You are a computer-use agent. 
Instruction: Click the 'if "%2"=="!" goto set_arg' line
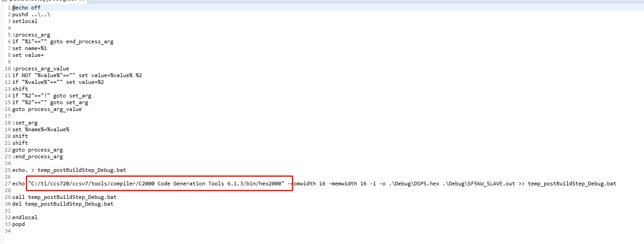tap(52, 96)
